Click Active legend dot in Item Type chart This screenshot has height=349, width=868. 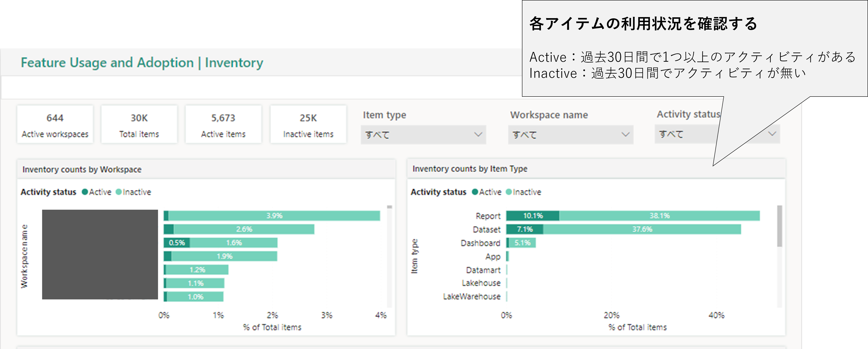[475, 192]
